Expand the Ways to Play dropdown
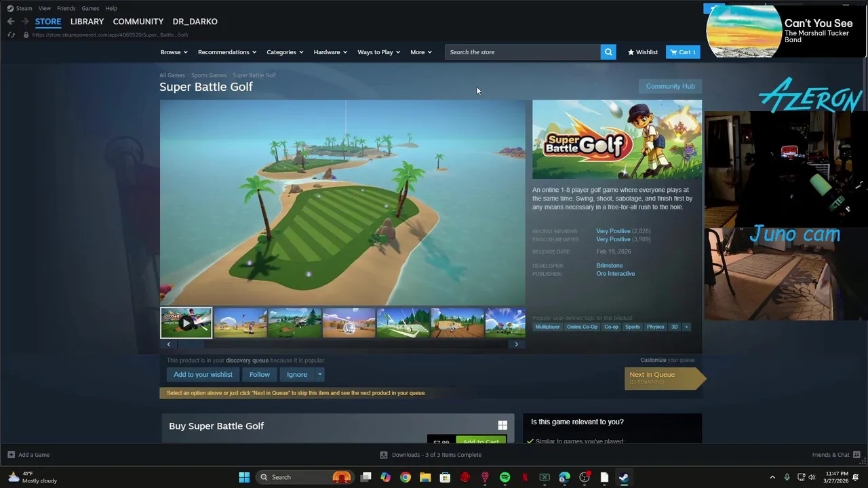 (x=378, y=52)
